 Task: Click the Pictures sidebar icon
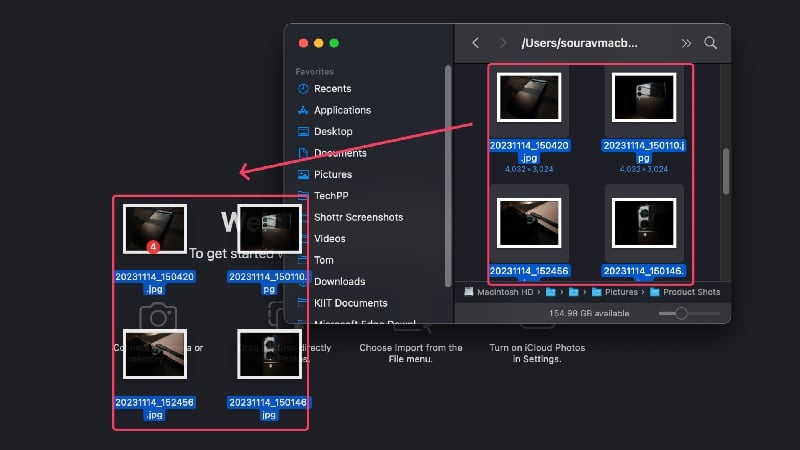(x=303, y=174)
